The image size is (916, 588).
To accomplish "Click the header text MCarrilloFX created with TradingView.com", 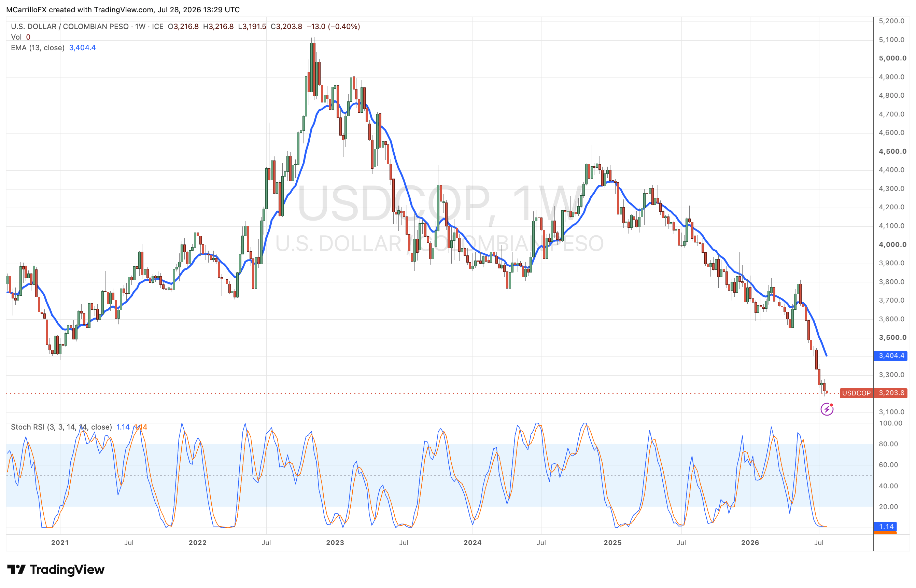I will pyautogui.click(x=80, y=10).
